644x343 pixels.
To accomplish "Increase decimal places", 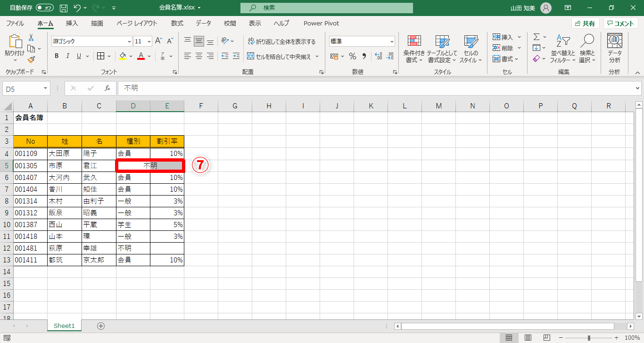I will point(378,56).
